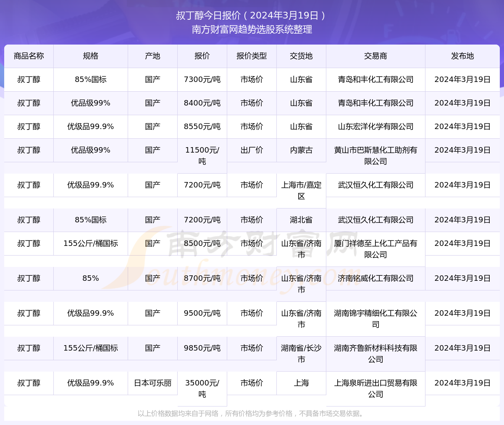This screenshot has width=504, height=425.
Task: Select trader 山东宏洋化学有限公司
Action: (375, 127)
